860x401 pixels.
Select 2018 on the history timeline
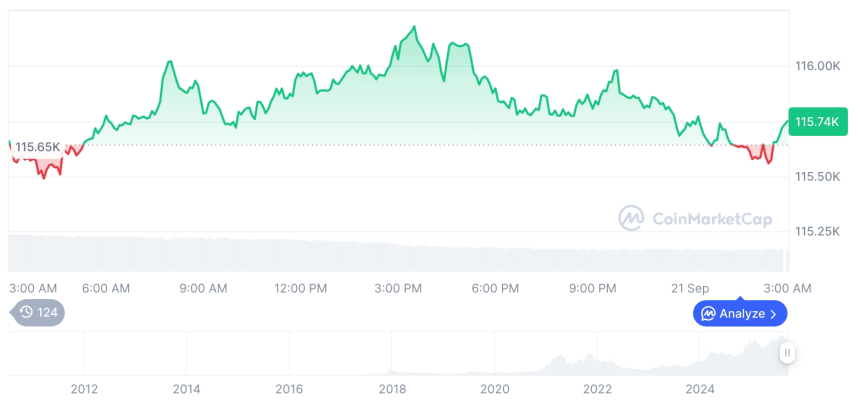(x=392, y=388)
